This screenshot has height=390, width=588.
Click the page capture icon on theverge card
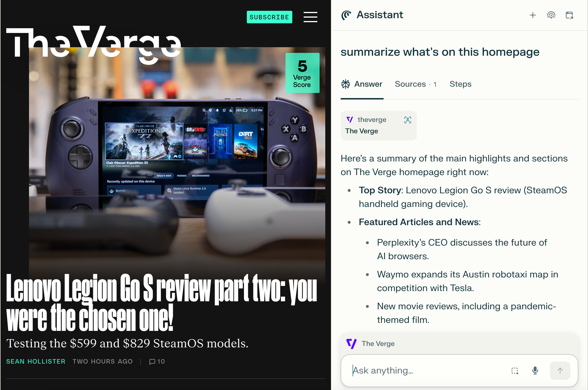[407, 120]
